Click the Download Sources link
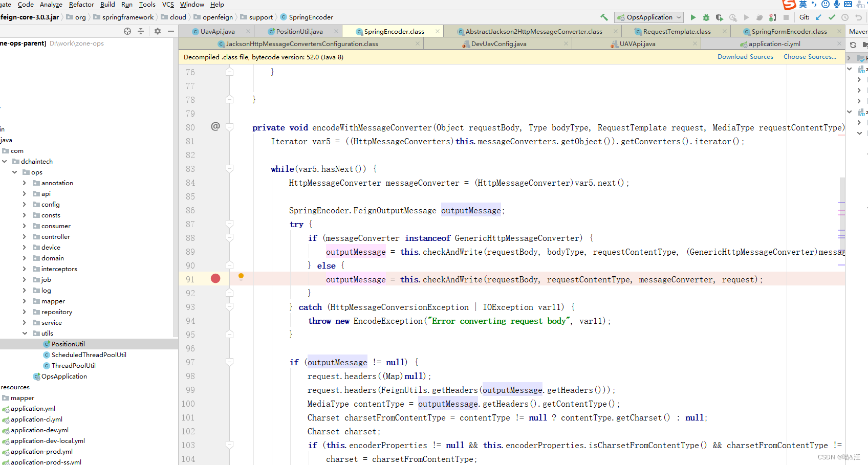Viewport: 868px width, 465px height. pyautogui.click(x=745, y=56)
